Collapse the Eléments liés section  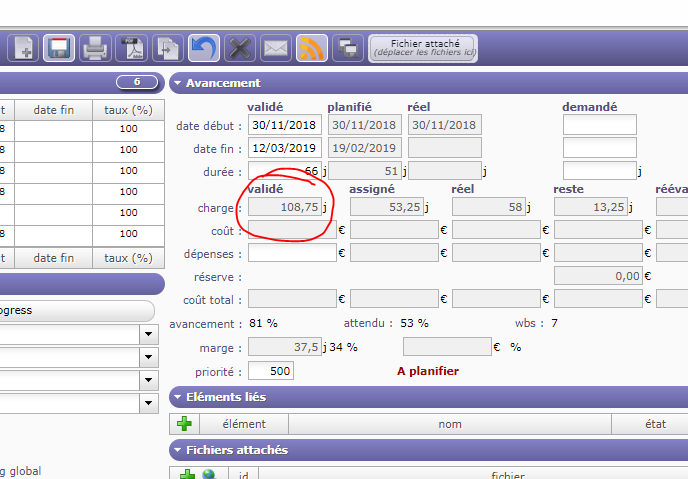[x=178, y=397]
